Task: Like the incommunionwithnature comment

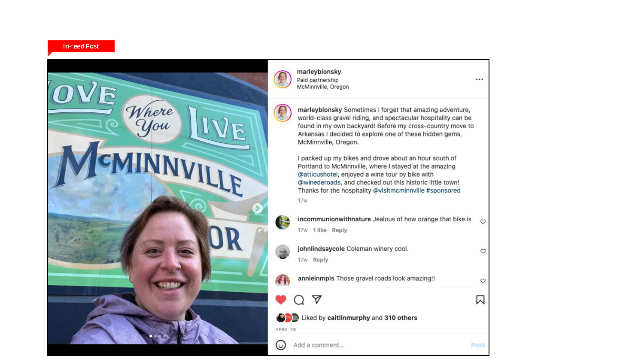Action: pos(483,222)
